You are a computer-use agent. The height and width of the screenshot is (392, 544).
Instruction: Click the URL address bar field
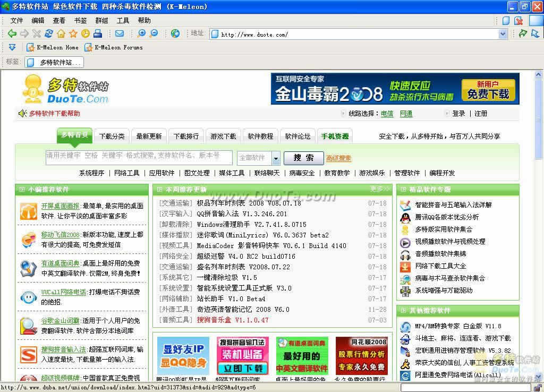click(x=358, y=34)
